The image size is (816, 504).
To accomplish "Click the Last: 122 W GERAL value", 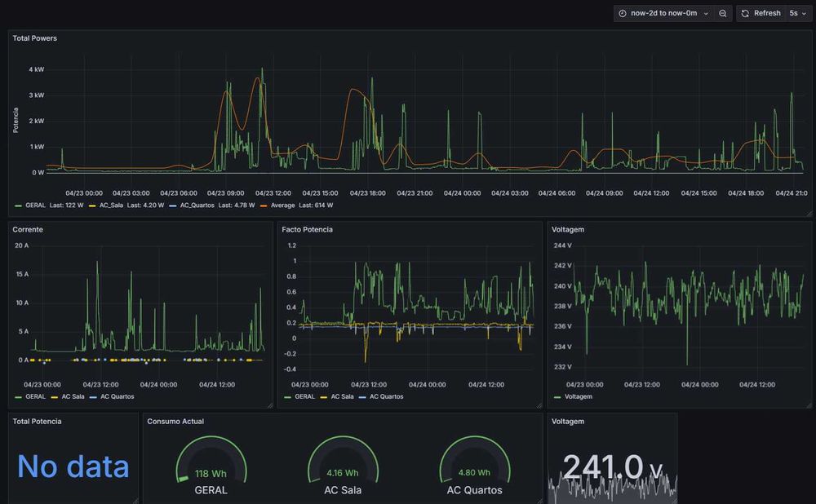I will (x=67, y=206).
